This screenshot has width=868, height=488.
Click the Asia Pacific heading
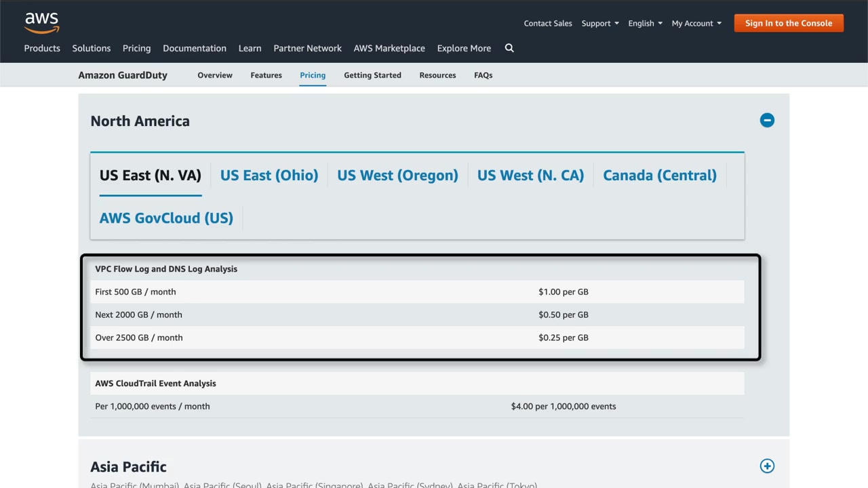tap(128, 467)
